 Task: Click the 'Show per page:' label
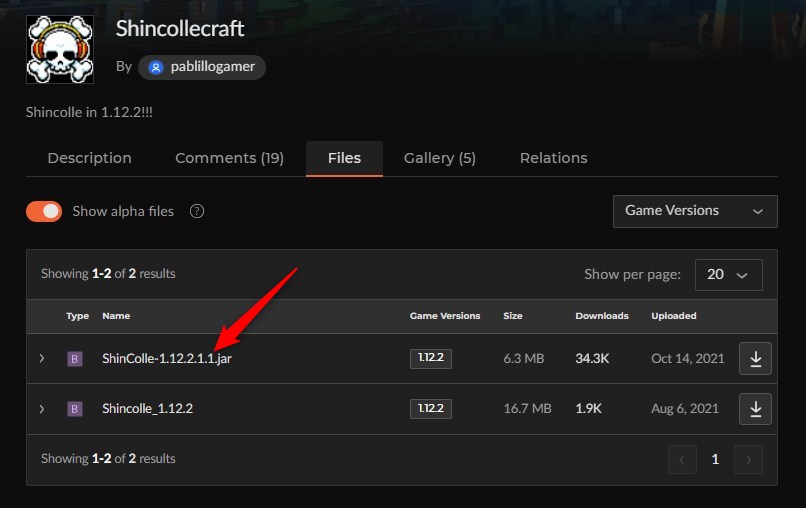(633, 275)
